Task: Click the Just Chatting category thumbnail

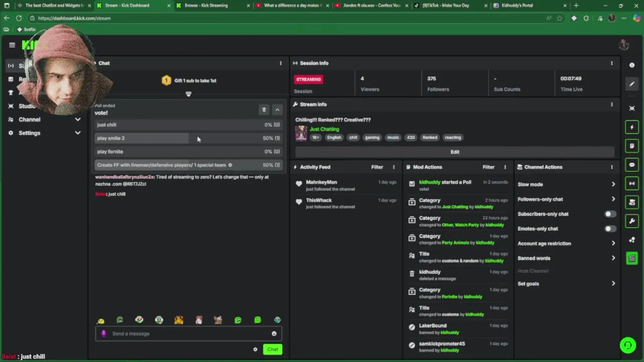Action: [301, 133]
